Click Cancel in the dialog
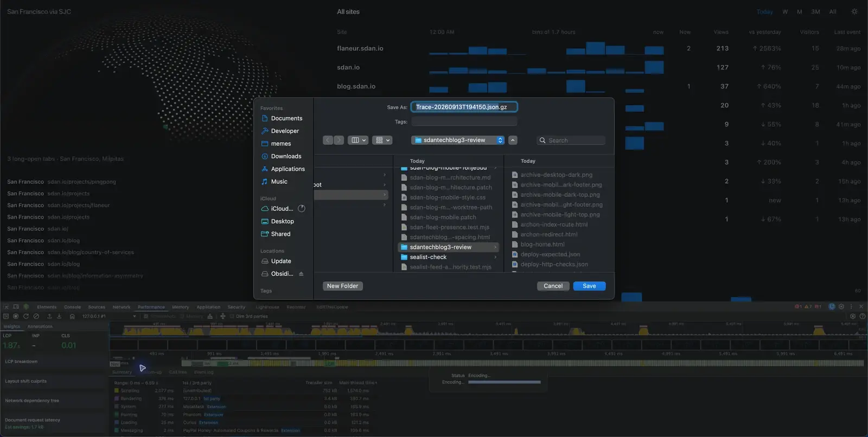 click(x=553, y=286)
